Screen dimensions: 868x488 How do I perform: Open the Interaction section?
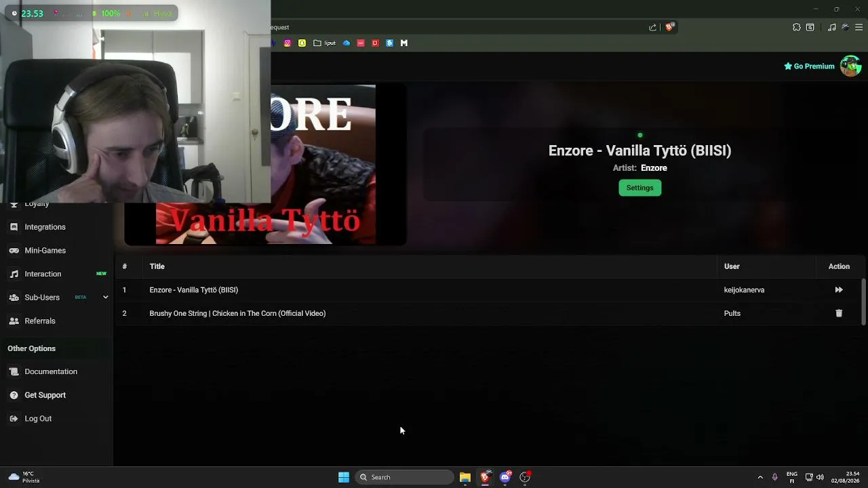click(x=43, y=274)
